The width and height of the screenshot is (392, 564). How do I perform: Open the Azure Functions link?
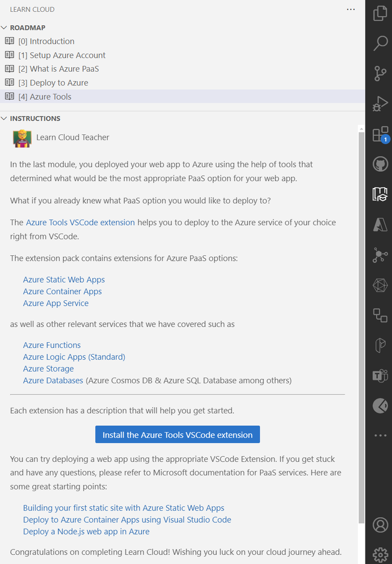pos(52,345)
